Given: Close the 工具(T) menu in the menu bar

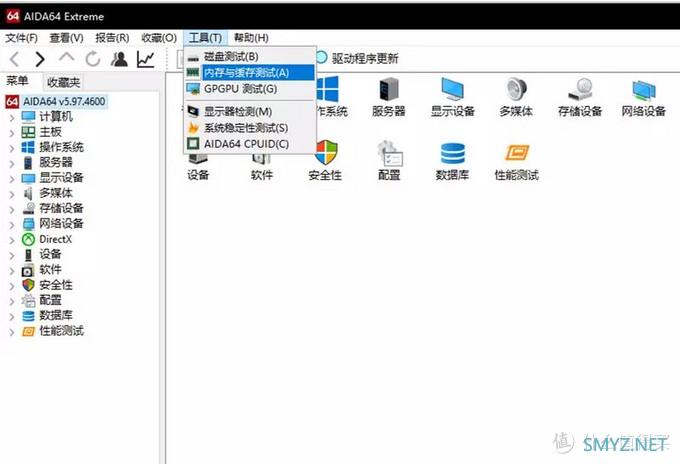Looking at the screenshot, I should [206, 38].
